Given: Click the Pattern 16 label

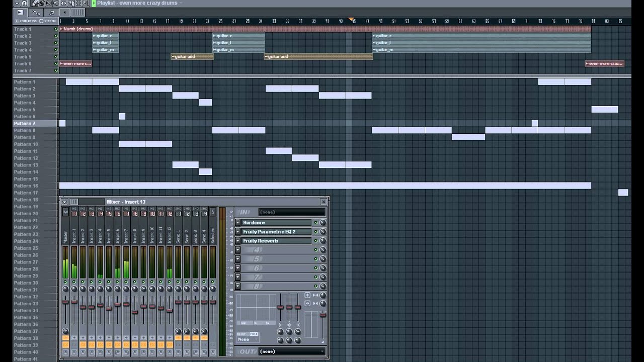Looking at the screenshot, I should (x=26, y=186).
